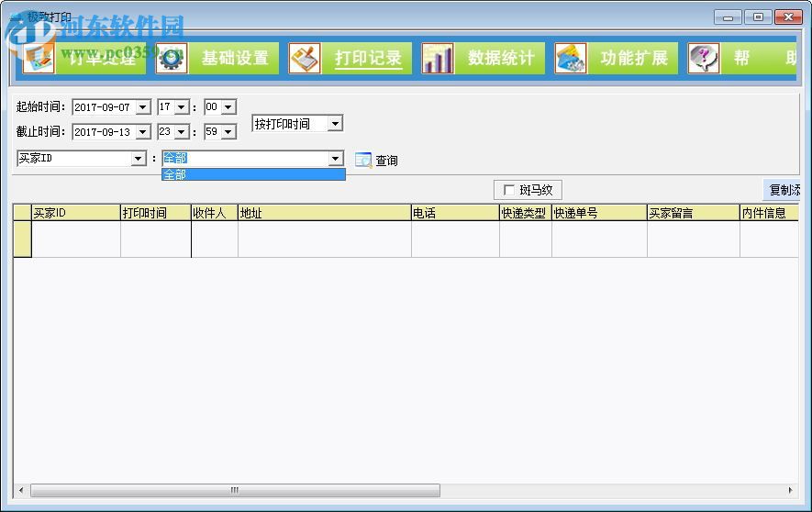This screenshot has height=512, width=812.
Task: Click the 电话 column header
Action: [x=455, y=213]
